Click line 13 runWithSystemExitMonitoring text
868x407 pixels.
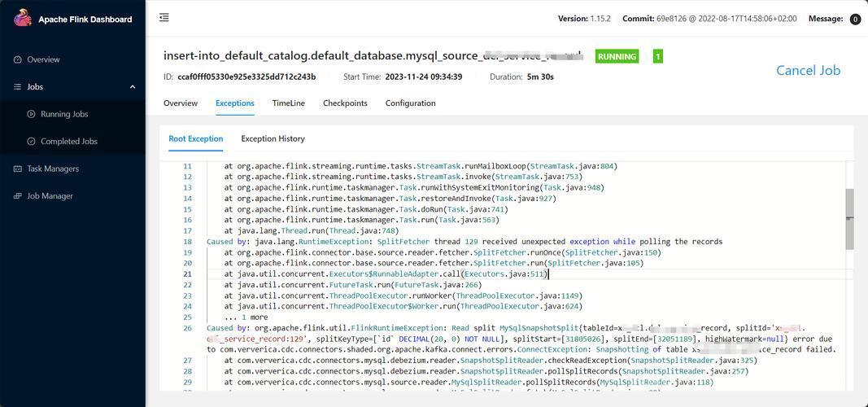click(x=414, y=188)
